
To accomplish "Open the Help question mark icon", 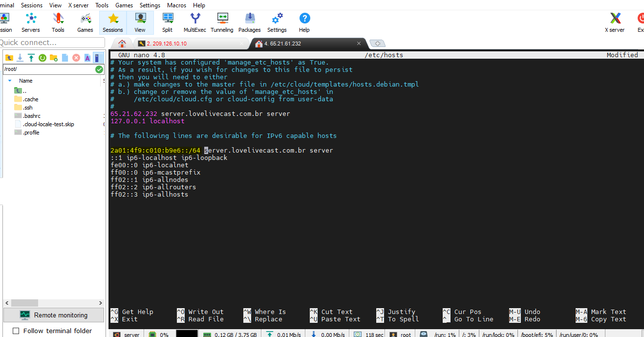I will point(304,22).
